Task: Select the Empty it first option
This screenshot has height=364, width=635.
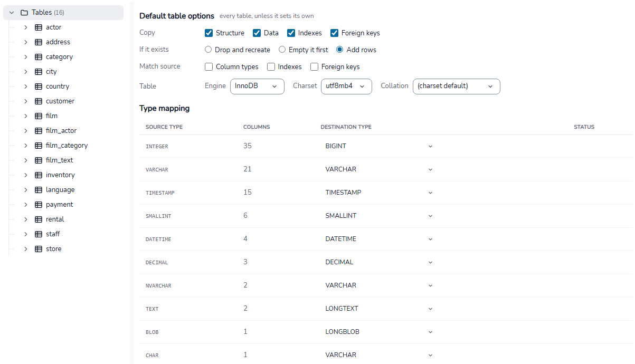Action: (282, 50)
